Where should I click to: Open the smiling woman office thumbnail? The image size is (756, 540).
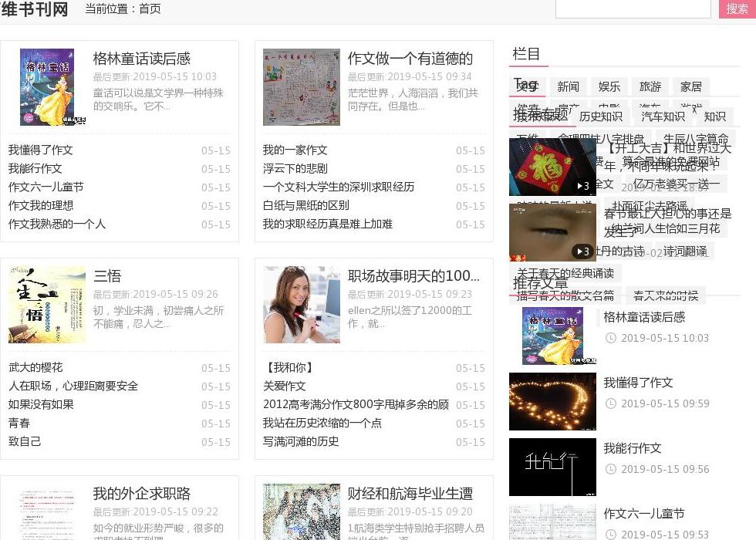pos(302,304)
